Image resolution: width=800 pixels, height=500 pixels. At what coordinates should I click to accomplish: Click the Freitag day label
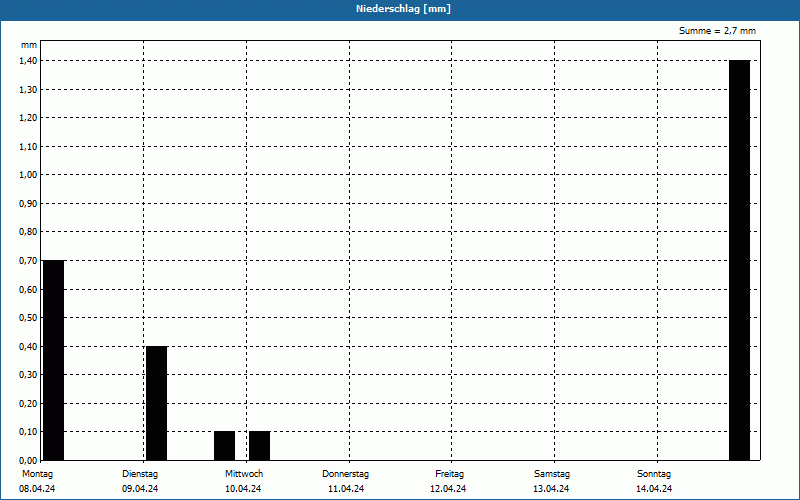click(x=449, y=474)
